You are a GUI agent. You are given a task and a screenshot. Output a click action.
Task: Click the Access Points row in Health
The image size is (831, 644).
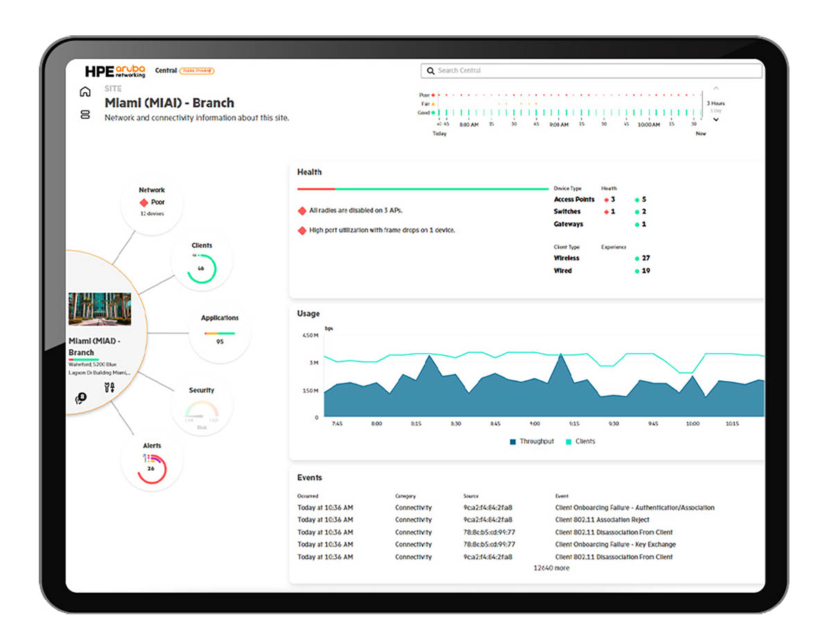pyautogui.click(x=574, y=199)
